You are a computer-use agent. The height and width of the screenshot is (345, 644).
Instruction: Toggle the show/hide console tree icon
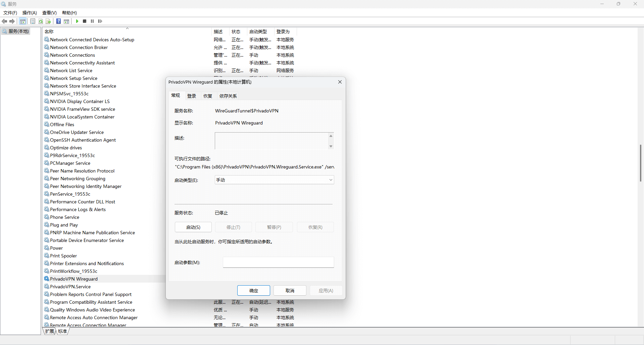click(22, 21)
